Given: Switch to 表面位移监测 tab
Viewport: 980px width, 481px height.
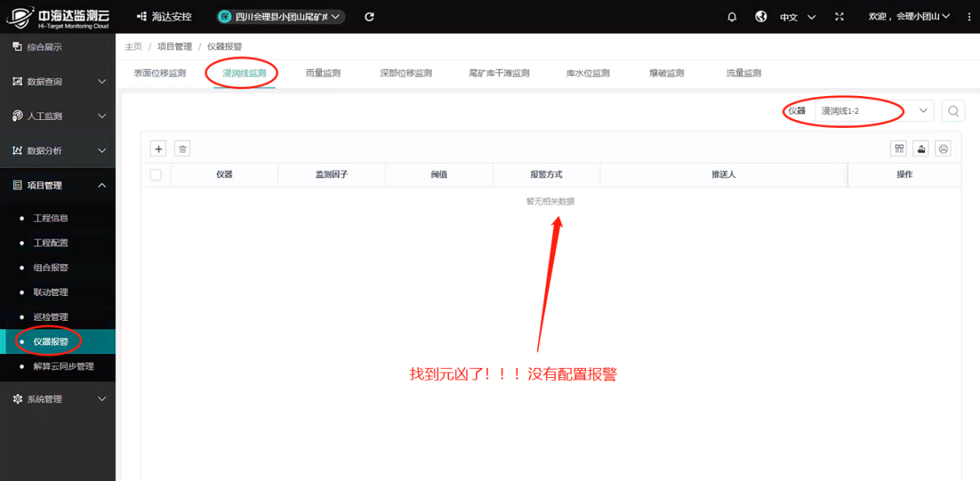Looking at the screenshot, I should pyautogui.click(x=159, y=74).
